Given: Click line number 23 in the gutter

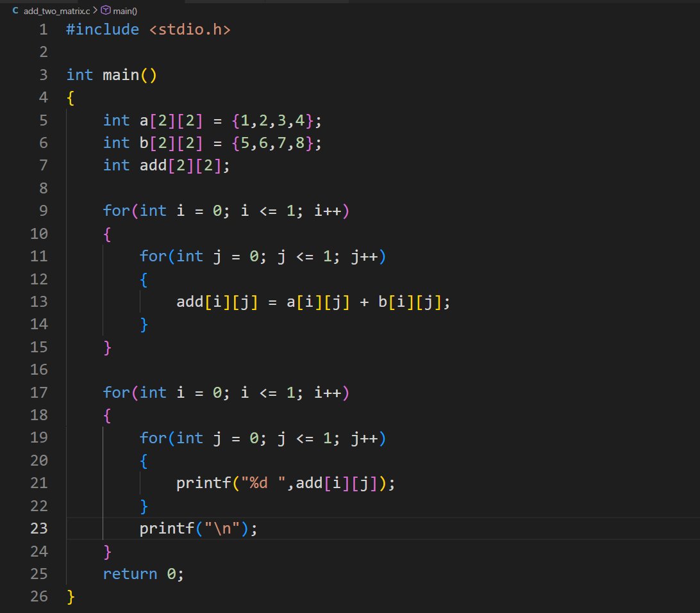Looking at the screenshot, I should pos(38,528).
